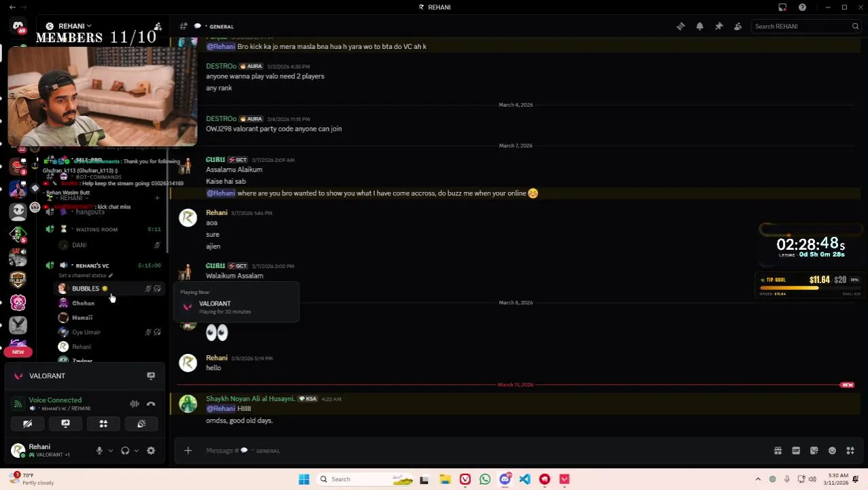This screenshot has width=868, height=490.
Task: Toggle the member list icon
Action: click(x=737, y=27)
